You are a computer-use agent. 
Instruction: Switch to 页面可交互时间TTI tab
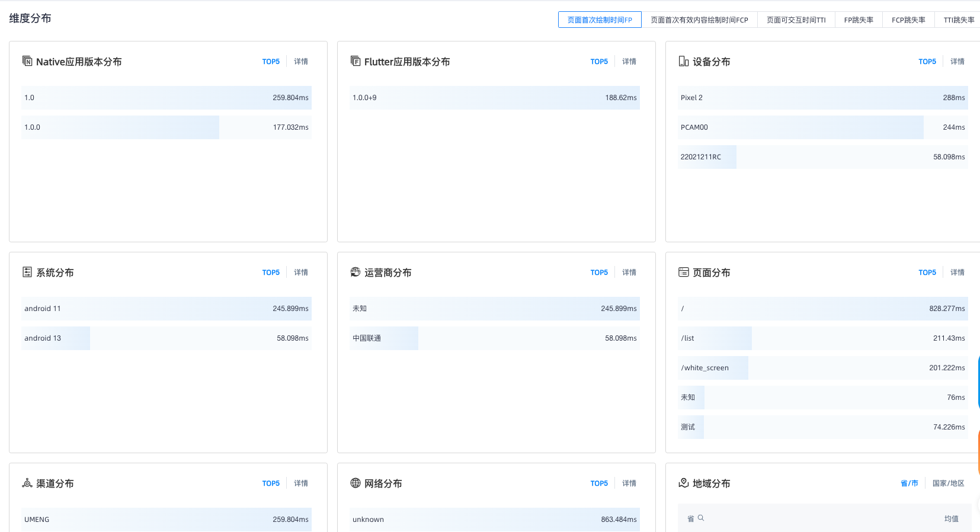point(796,20)
